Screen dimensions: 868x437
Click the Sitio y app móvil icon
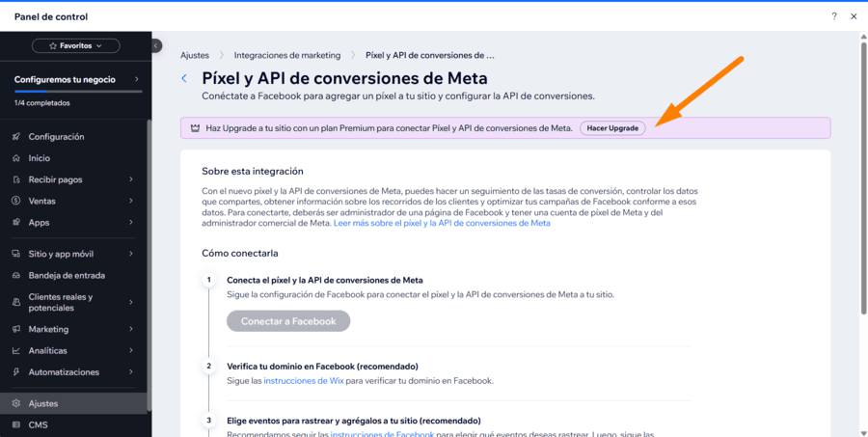point(16,254)
